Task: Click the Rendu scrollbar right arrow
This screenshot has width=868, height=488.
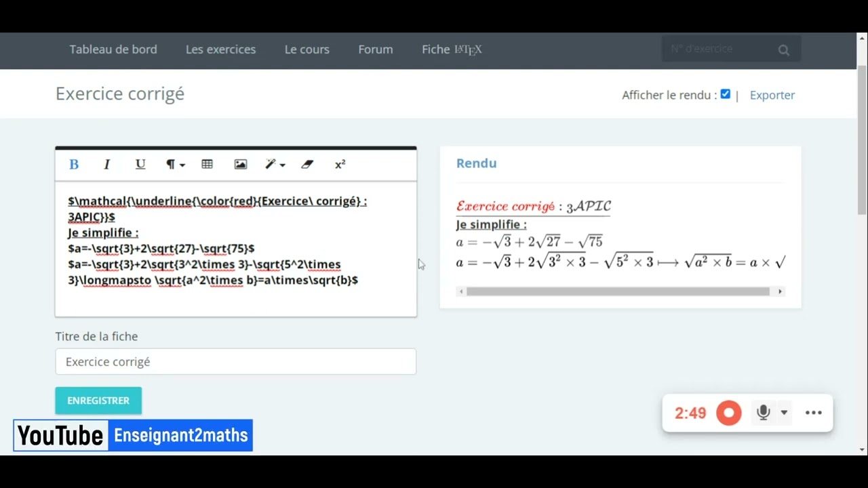Action: tap(780, 291)
